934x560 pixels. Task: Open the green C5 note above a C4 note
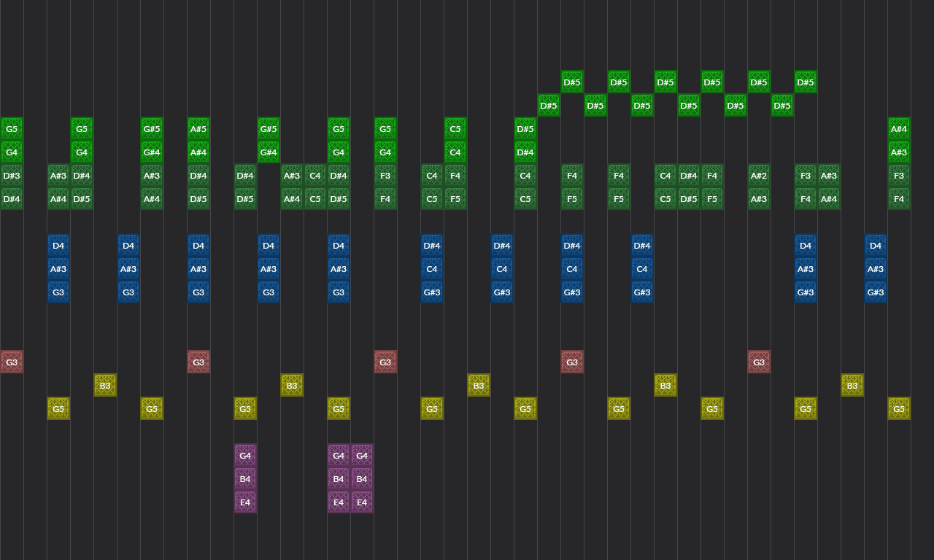pyautogui.click(x=455, y=129)
